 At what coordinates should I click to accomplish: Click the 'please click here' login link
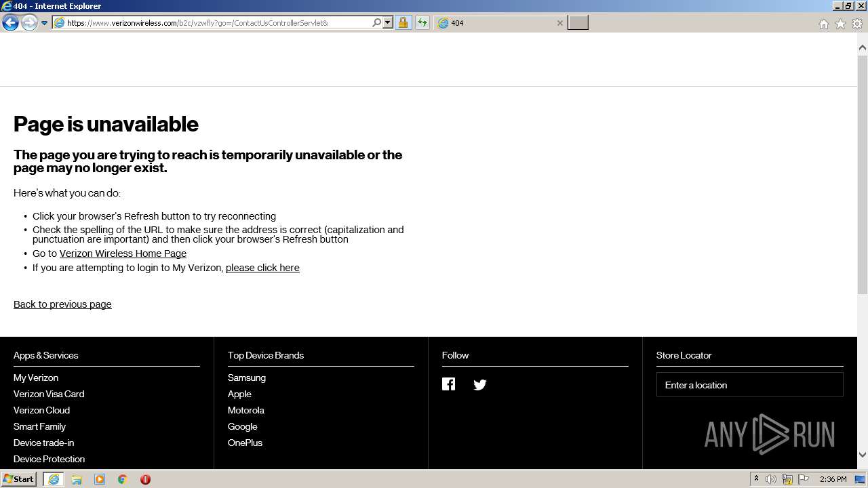click(262, 268)
